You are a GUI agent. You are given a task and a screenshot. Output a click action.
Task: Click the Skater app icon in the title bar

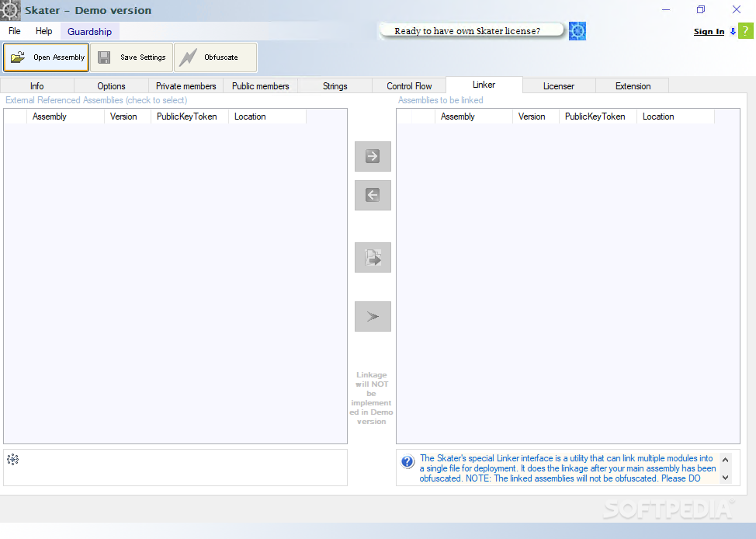[x=10, y=10]
